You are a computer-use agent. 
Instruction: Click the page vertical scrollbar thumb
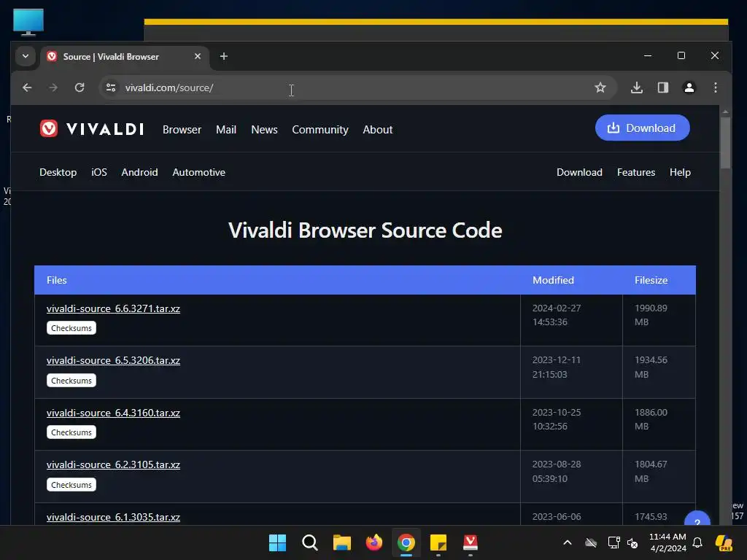point(725,143)
